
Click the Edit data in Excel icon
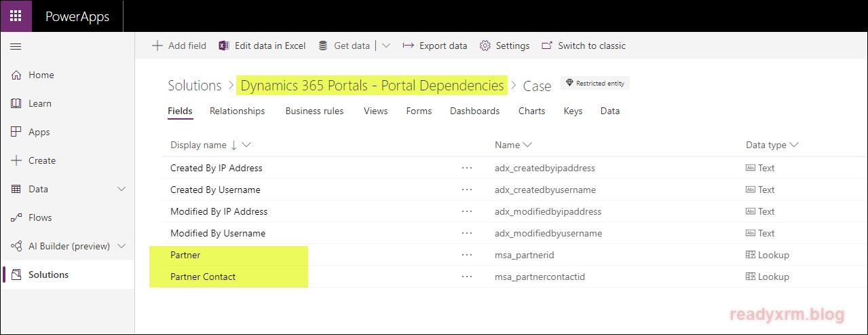coord(223,46)
